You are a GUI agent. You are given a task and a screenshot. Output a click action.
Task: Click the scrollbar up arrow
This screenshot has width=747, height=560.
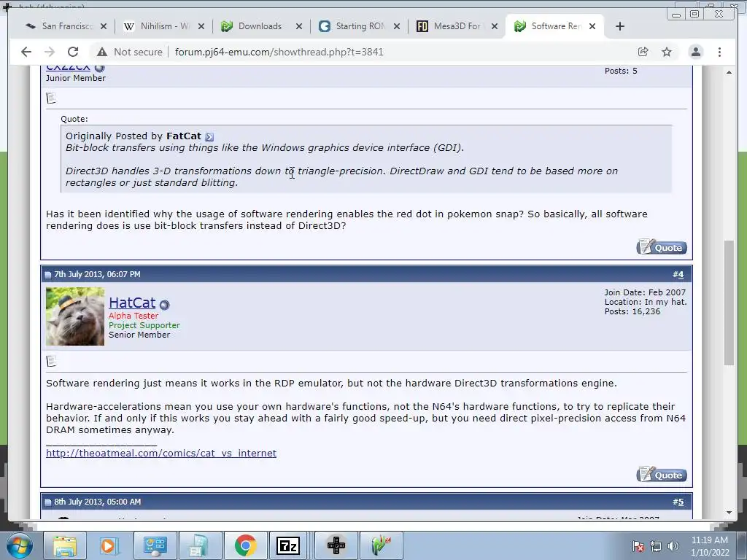729,72
